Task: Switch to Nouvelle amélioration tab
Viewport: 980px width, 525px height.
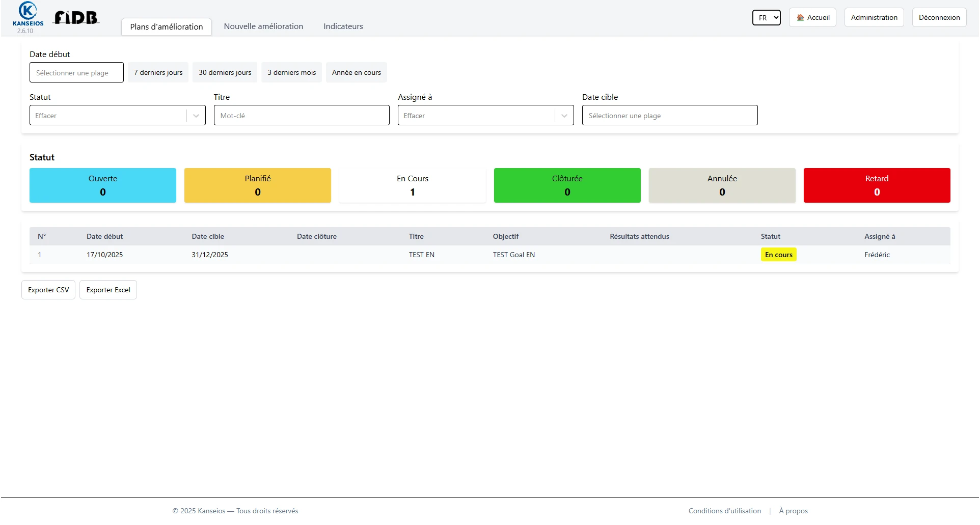Action: [x=263, y=26]
